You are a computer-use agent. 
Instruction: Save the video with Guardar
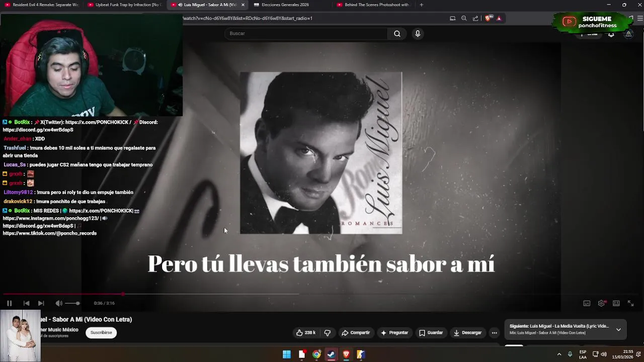[431, 333]
